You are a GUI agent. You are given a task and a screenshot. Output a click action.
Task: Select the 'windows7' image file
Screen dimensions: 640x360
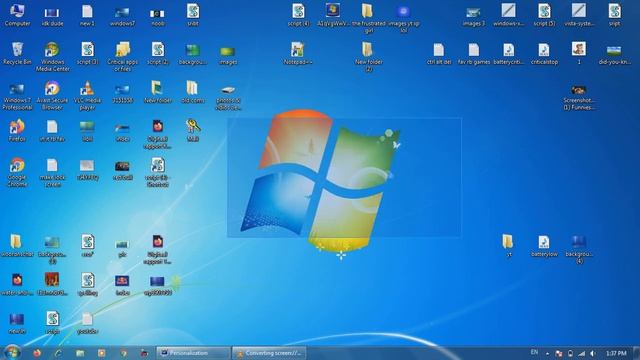point(122,15)
